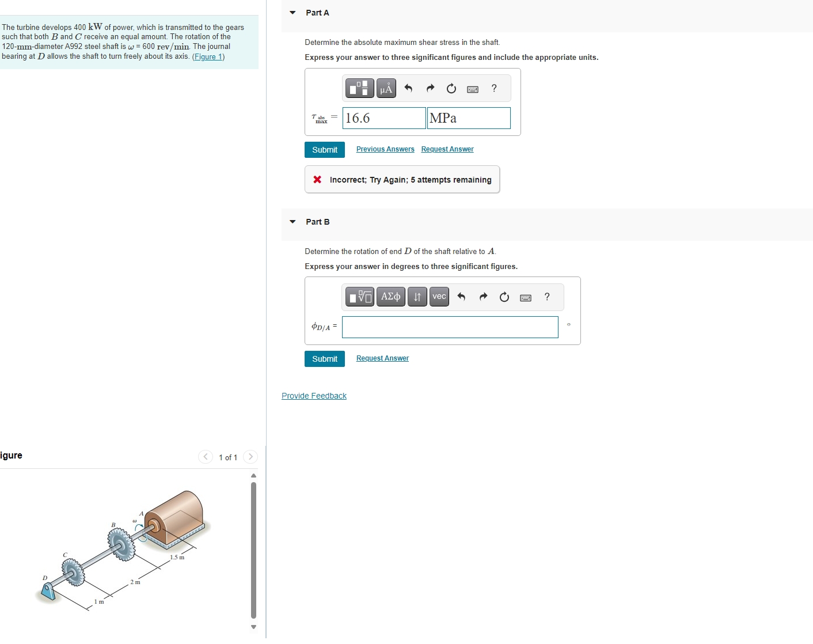Image resolution: width=813 pixels, height=644 pixels.
Task: Insert vector notation with vec button
Action: pyautogui.click(x=439, y=297)
